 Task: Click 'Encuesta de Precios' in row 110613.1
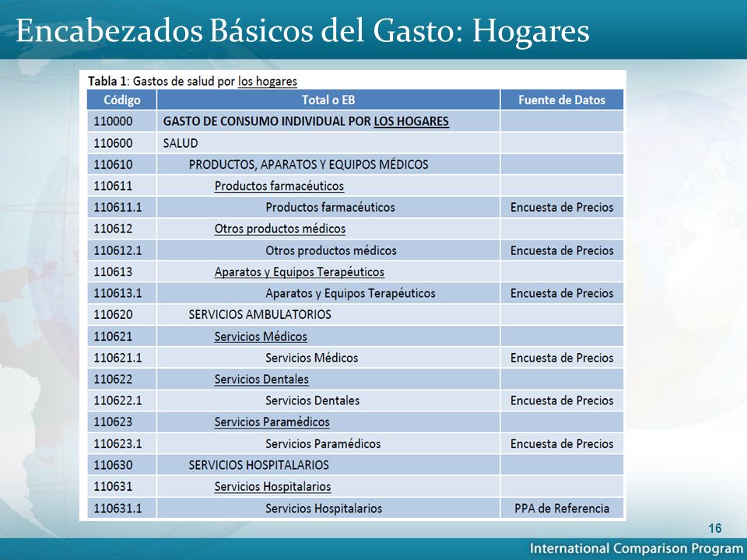(x=562, y=293)
